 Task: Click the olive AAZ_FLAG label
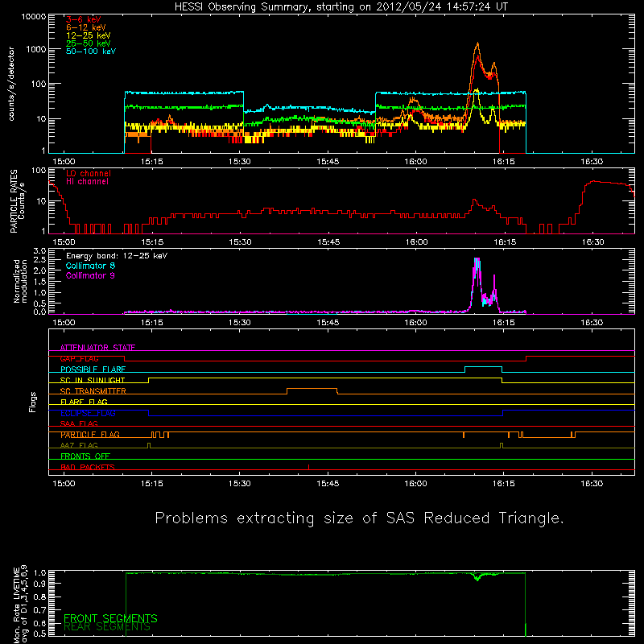(x=79, y=445)
